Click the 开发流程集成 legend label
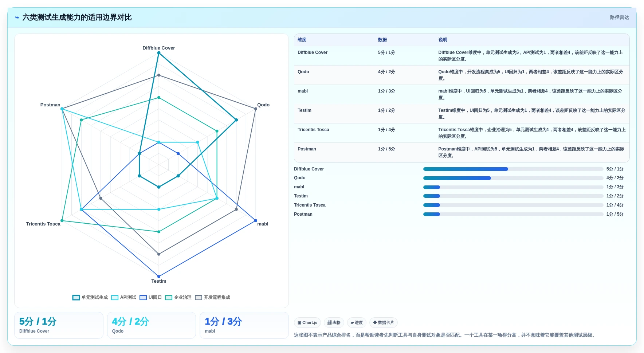The height and width of the screenshot is (353, 644). tap(217, 298)
